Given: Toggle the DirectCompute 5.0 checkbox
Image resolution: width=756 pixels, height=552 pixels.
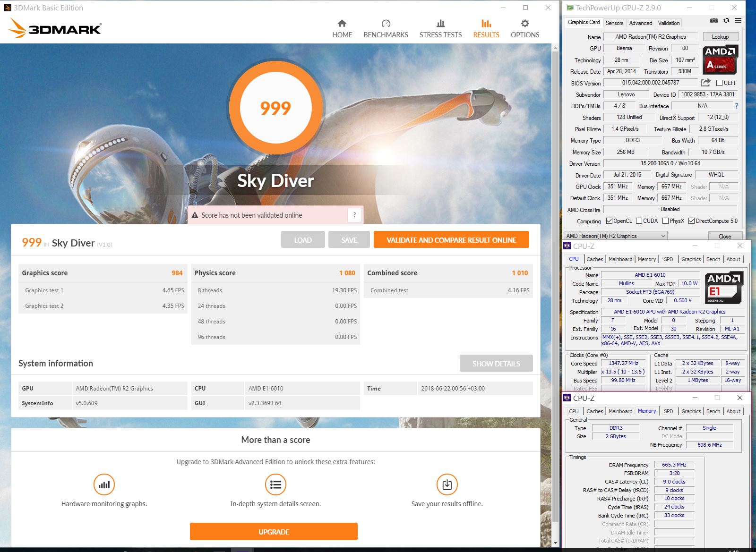Looking at the screenshot, I should click(691, 221).
